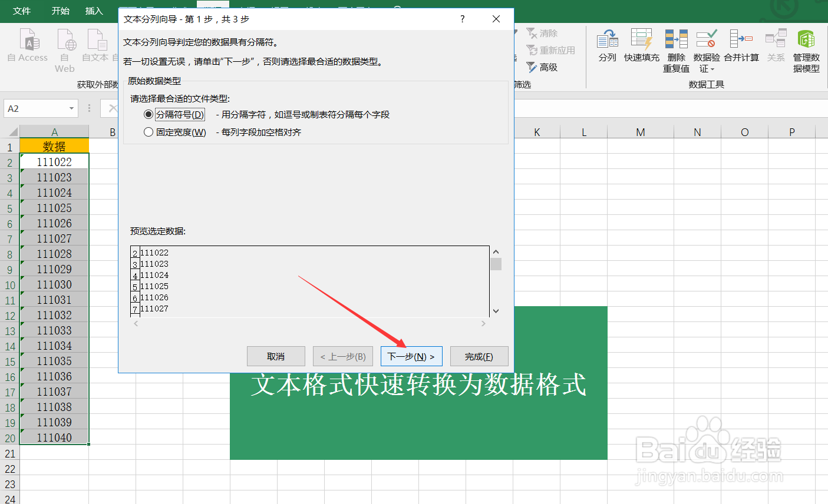Click cell containing 111030
Viewport: 828px width, 504px height.
pyautogui.click(x=54, y=284)
